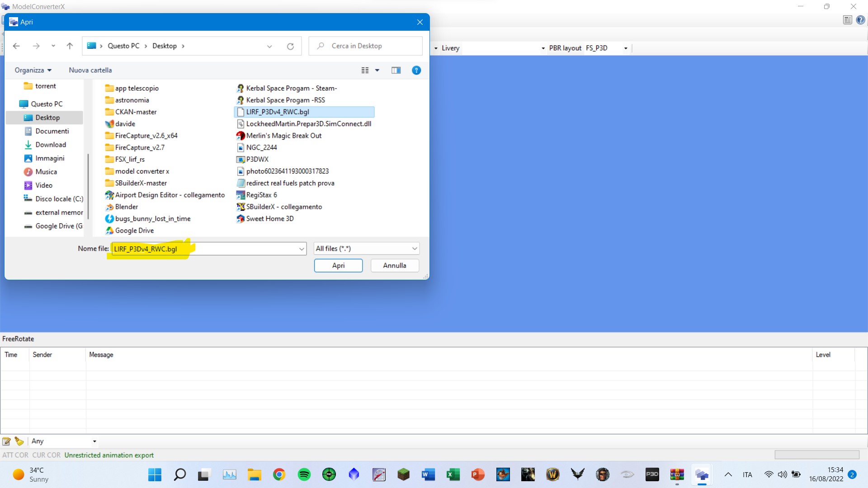
Task: Open the Any log level dropdown
Action: coord(94,441)
